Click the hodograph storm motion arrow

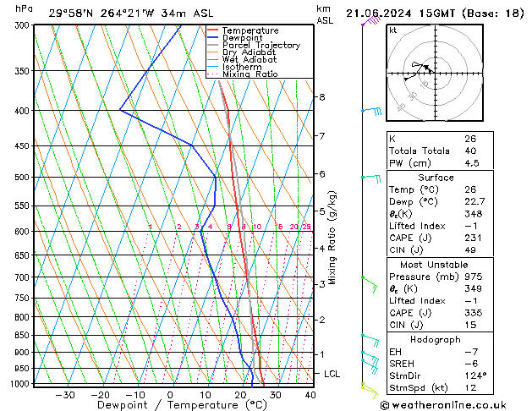click(x=427, y=68)
